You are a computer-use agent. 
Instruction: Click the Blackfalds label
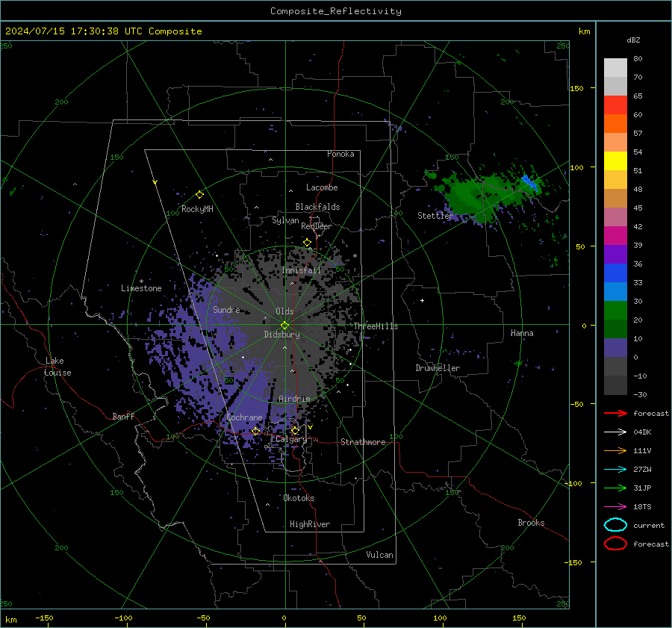(317, 207)
